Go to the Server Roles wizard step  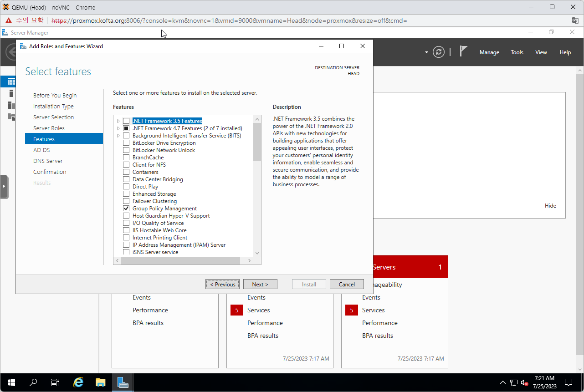pyautogui.click(x=49, y=128)
